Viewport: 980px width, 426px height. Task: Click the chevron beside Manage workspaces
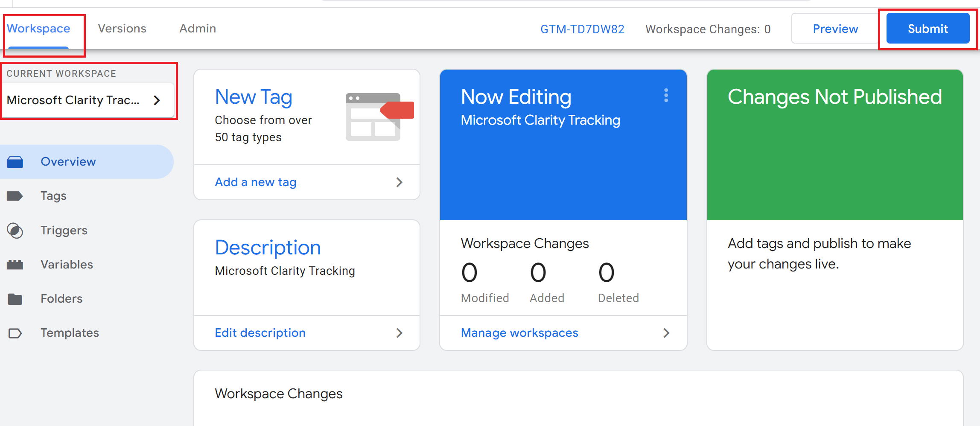666,333
